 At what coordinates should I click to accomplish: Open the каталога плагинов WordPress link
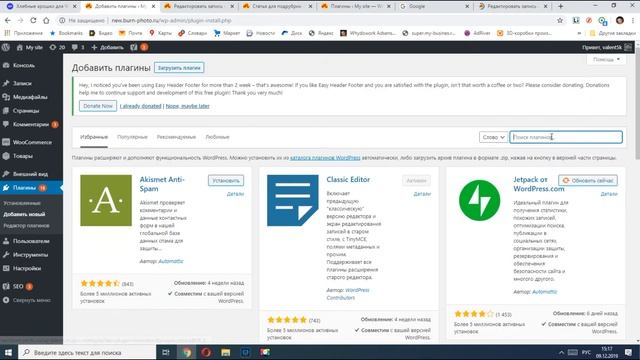325,158
